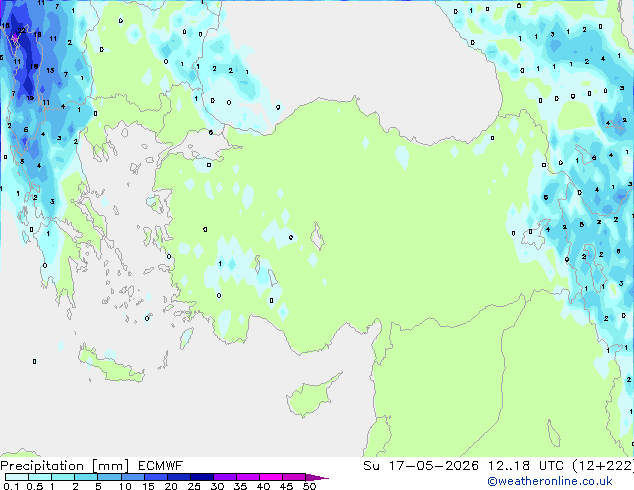
Task: Select the 35–40 mm violet legend swatch
Action: coord(247,477)
